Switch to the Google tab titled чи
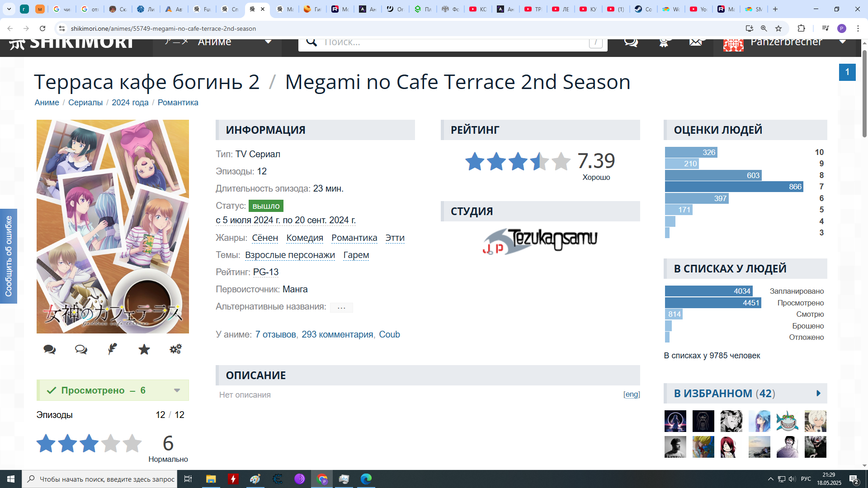Image resolution: width=868 pixels, height=488 pixels. click(x=62, y=9)
